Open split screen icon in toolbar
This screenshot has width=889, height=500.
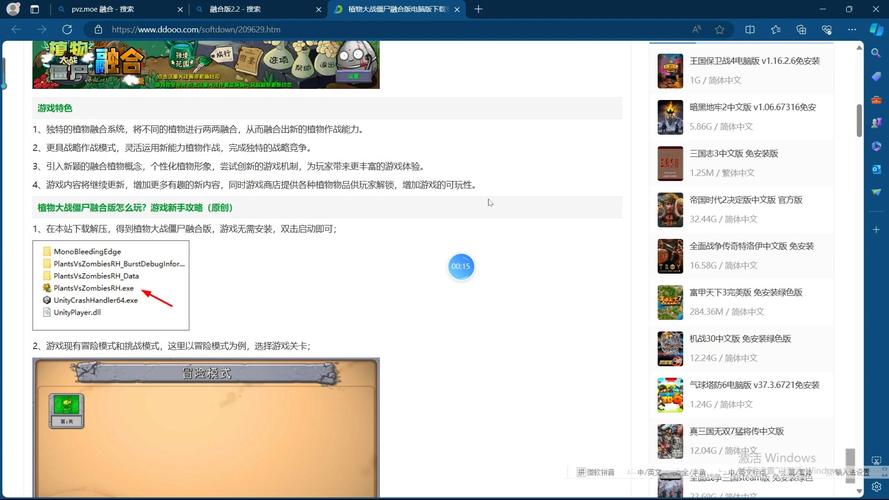750,29
